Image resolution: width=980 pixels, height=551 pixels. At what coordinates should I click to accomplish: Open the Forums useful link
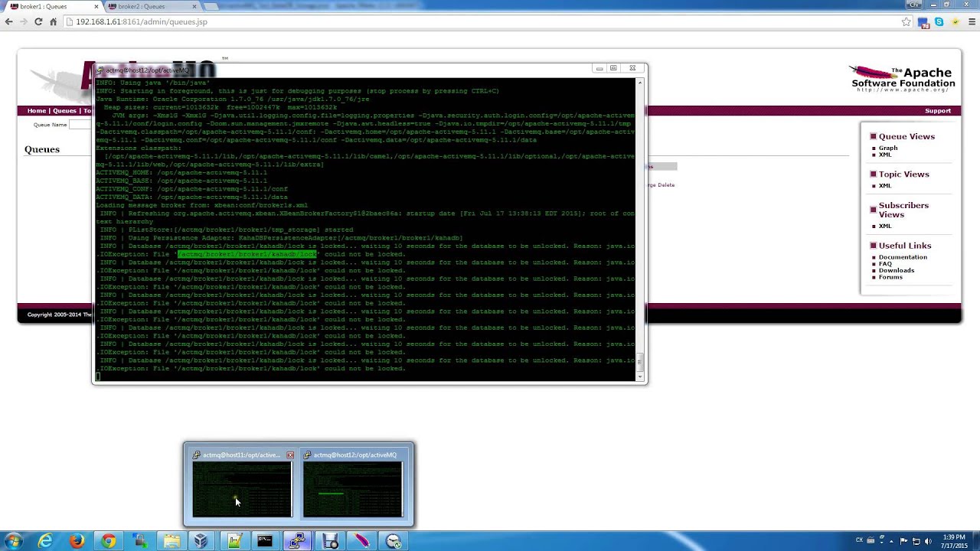890,277
